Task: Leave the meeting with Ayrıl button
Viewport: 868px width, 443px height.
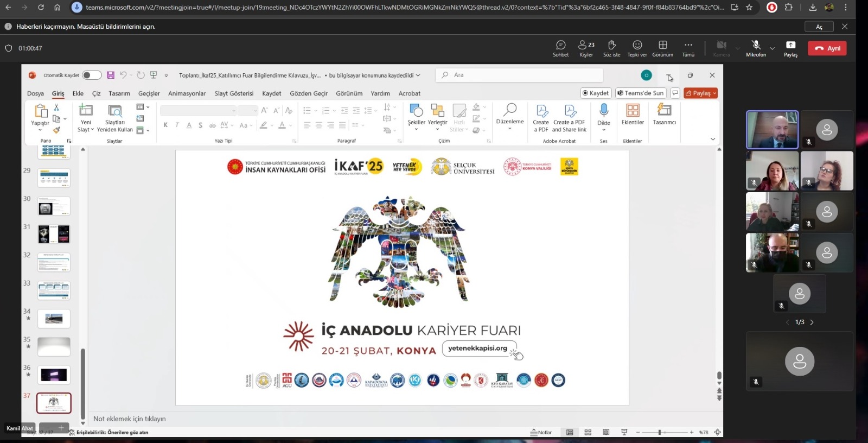Action: click(x=827, y=48)
